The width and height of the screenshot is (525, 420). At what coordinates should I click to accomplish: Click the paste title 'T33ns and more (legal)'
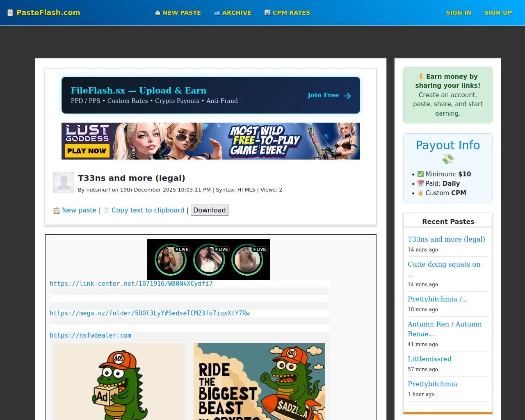click(x=132, y=178)
